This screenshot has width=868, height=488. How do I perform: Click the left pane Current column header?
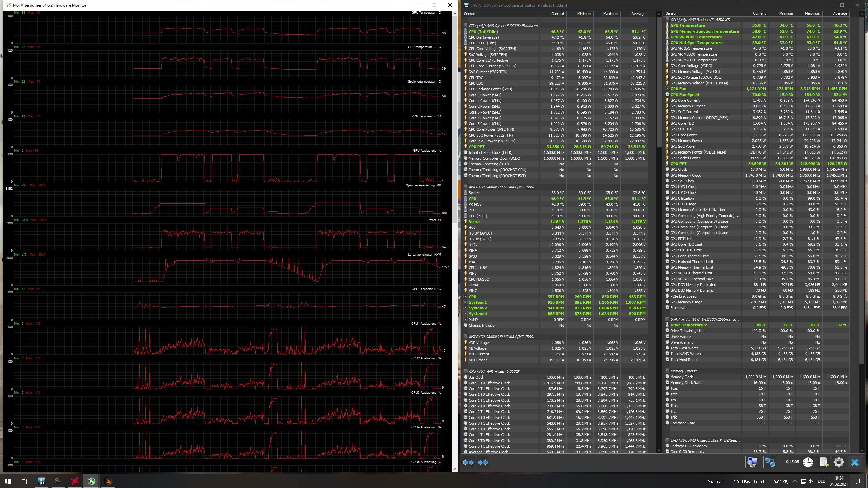[553, 14]
